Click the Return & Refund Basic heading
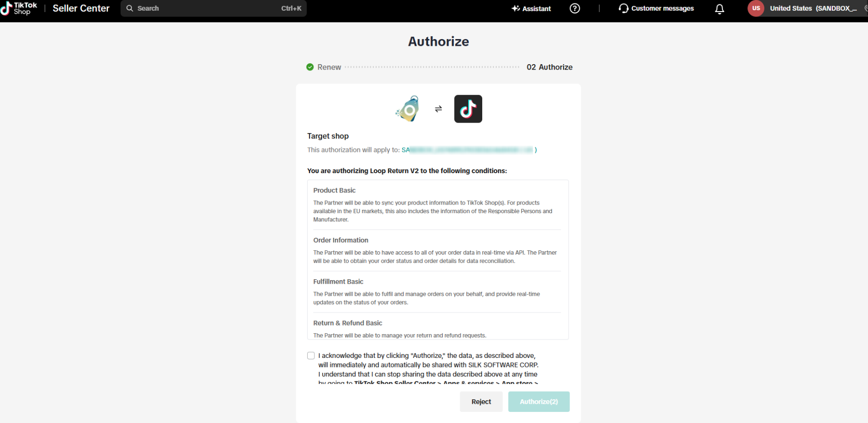The image size is (868, 423). 348,323
